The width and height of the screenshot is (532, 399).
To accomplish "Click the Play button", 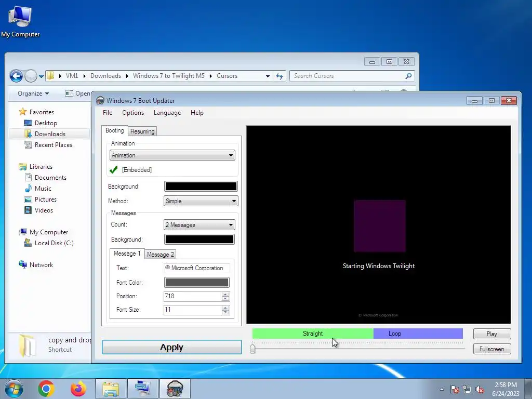I will [492, 334].
